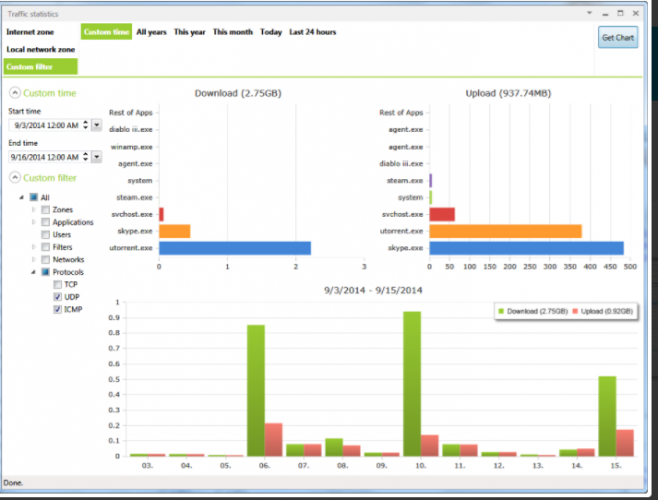Switch to Last 24 hours range
Image resolution: width=658 pixels, height=500 pixels.
(313, 32)
